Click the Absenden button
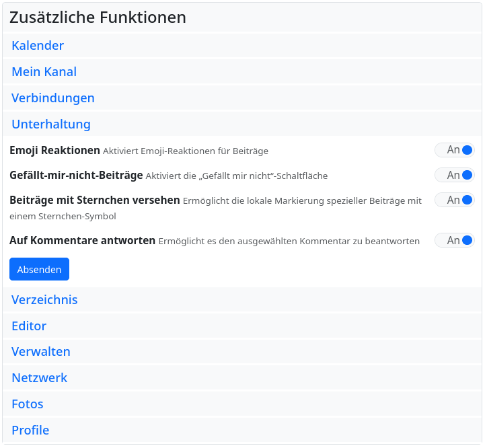This screenshot has height=448, width=485. point(39,269)
